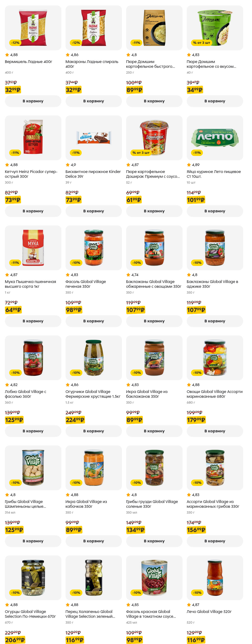The height and width of the screenshot is (644, 252).
Task: Open the Kinder Delice product image
Action: point(93,137)
